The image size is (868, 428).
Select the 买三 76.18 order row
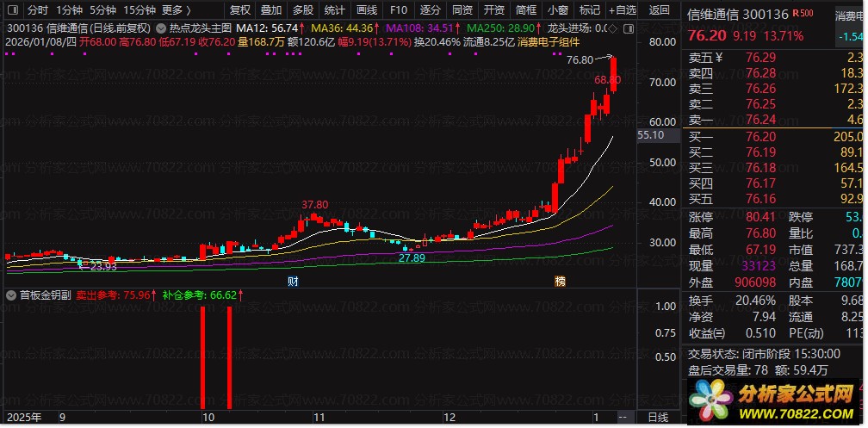coord(775,168)
